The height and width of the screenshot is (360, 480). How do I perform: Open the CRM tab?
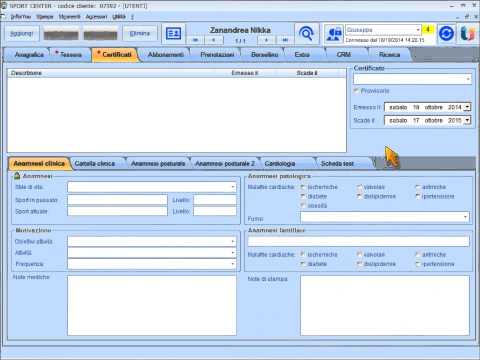point(343,55)
